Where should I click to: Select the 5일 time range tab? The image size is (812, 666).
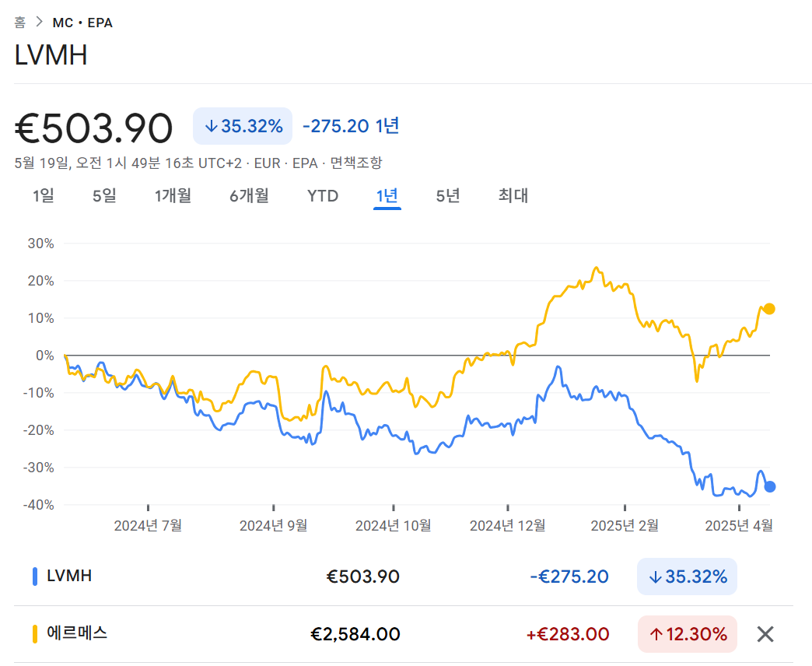tap(104, 196)
